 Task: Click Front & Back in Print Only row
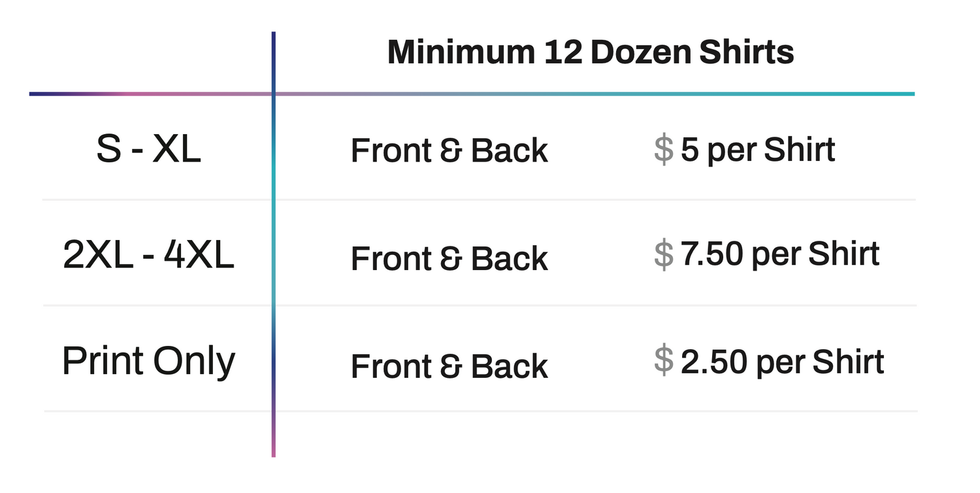[449, 366]
